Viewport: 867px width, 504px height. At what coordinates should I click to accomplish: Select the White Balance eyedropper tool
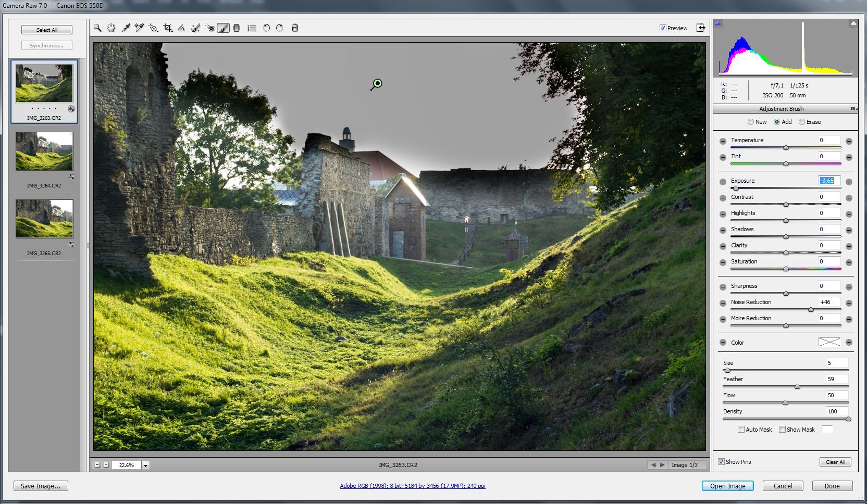(x=126, y=28)
